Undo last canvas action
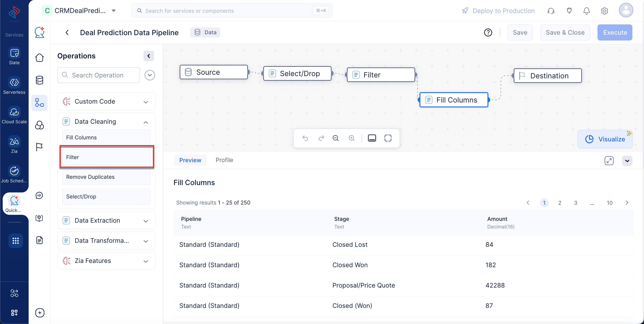The image size is (644, 324). tap(305, 138)
